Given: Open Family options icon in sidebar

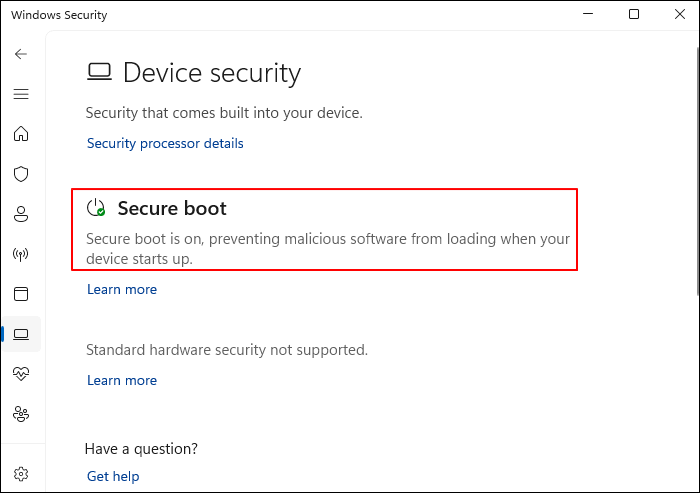Looking at the screenshot, I should [x=21, y=413].
